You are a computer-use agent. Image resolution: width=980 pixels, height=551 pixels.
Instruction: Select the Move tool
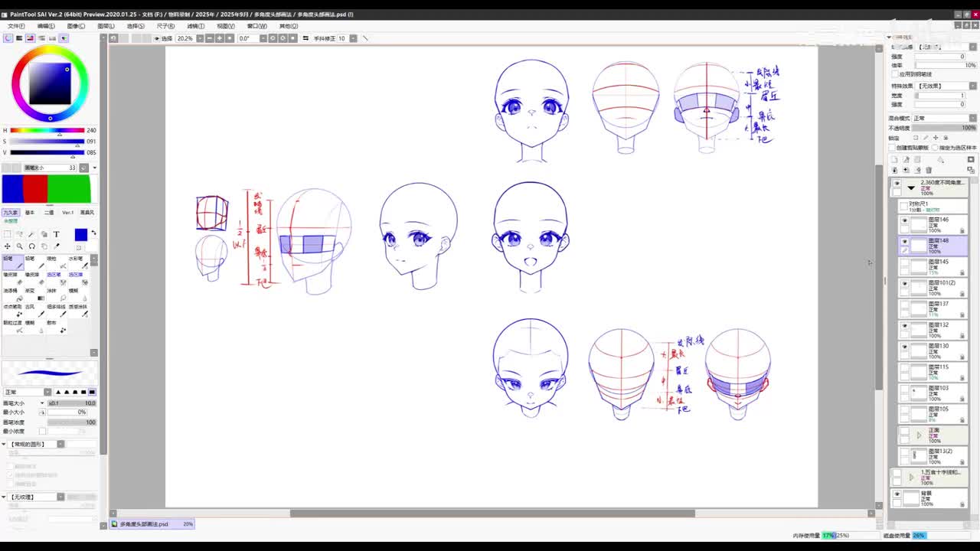[8, 246]
